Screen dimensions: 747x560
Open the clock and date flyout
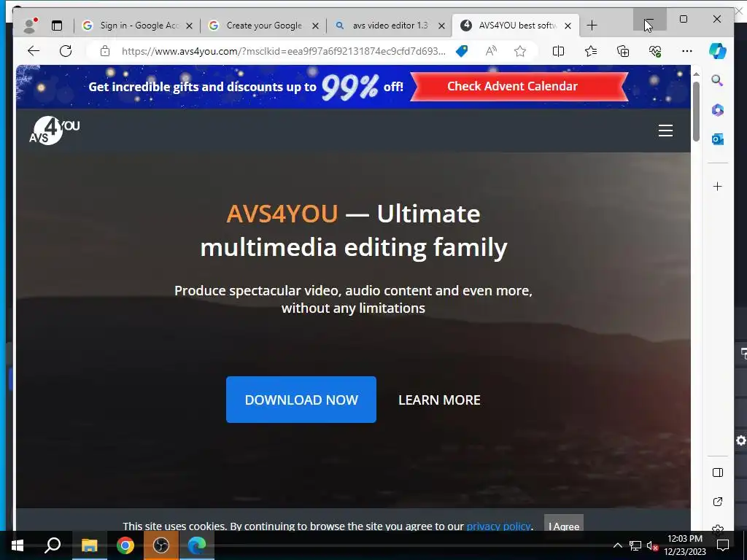pyautogui.click(x=685, y=545)
